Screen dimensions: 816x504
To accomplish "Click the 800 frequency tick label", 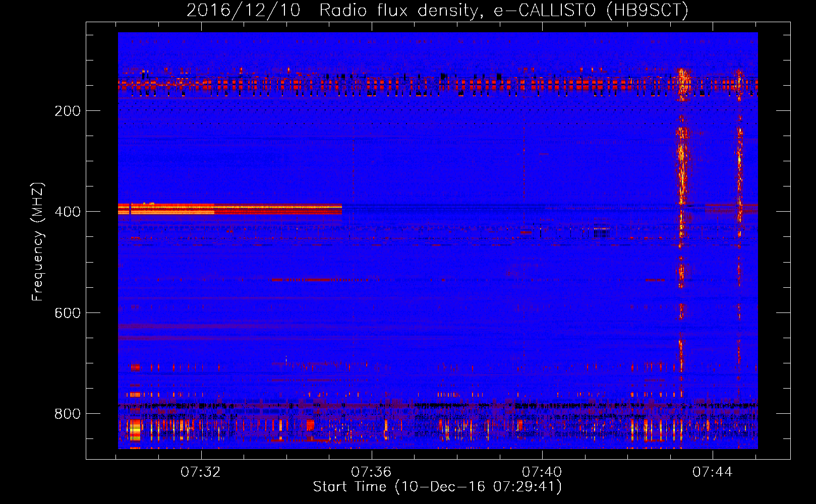I will (x=68, y=414).
